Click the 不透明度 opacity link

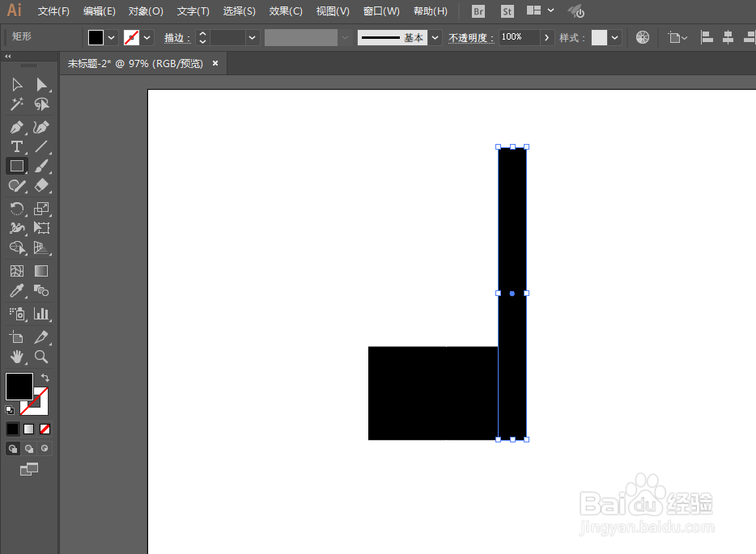(x=470, y=37)
